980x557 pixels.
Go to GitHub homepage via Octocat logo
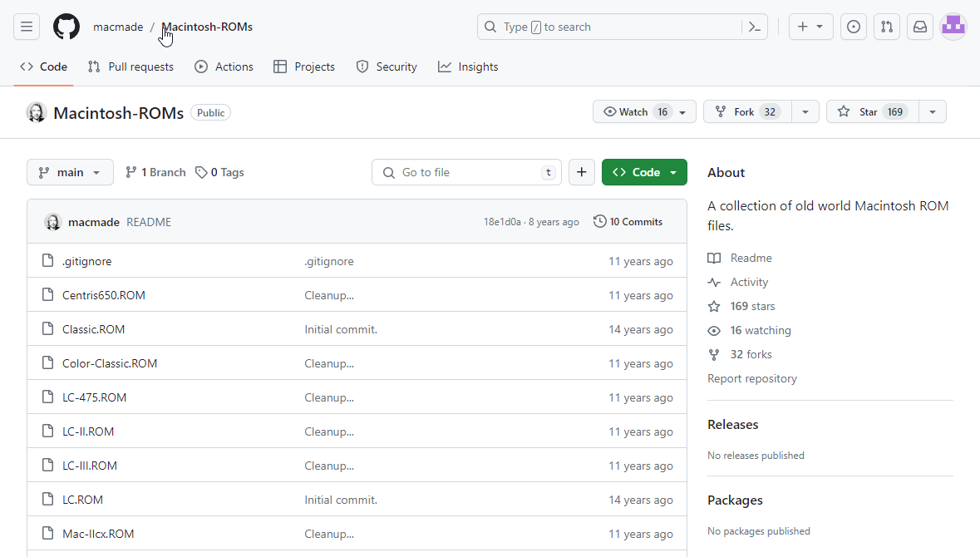click(x=66, y=27)
